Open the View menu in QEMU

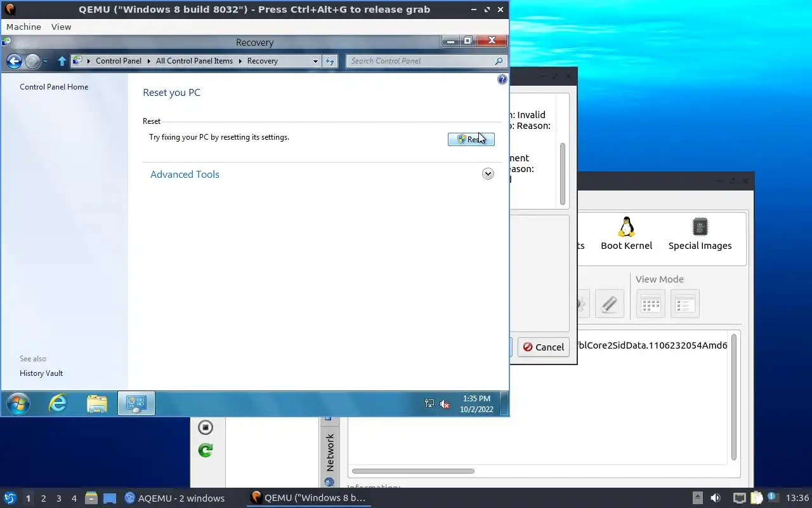coord(61,27)
